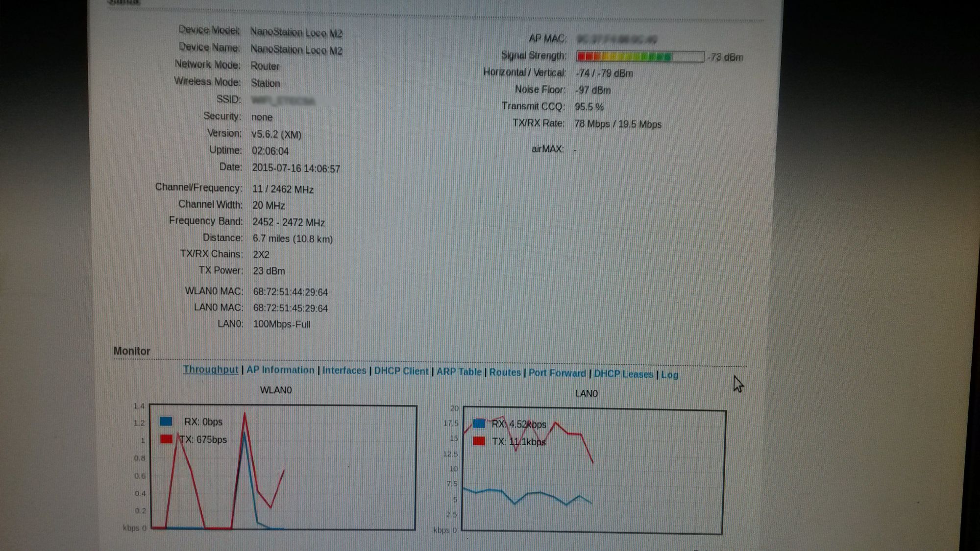Open the Log link

669,375
